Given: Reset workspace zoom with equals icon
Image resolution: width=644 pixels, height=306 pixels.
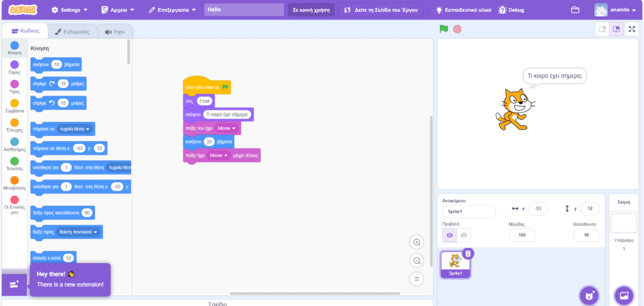Looking at the screenshot, I should coord(416,279).
